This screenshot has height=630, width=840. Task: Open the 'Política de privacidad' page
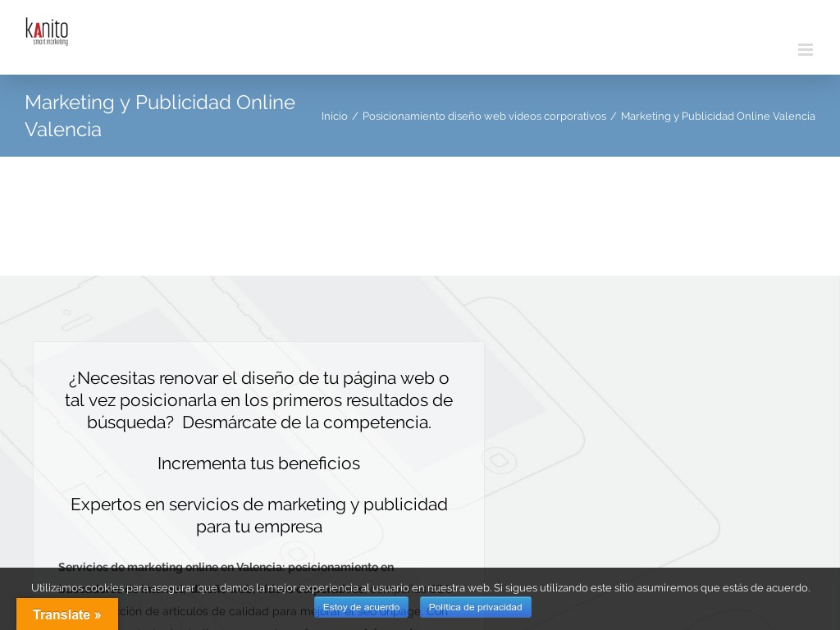click(x=475, y=607)
